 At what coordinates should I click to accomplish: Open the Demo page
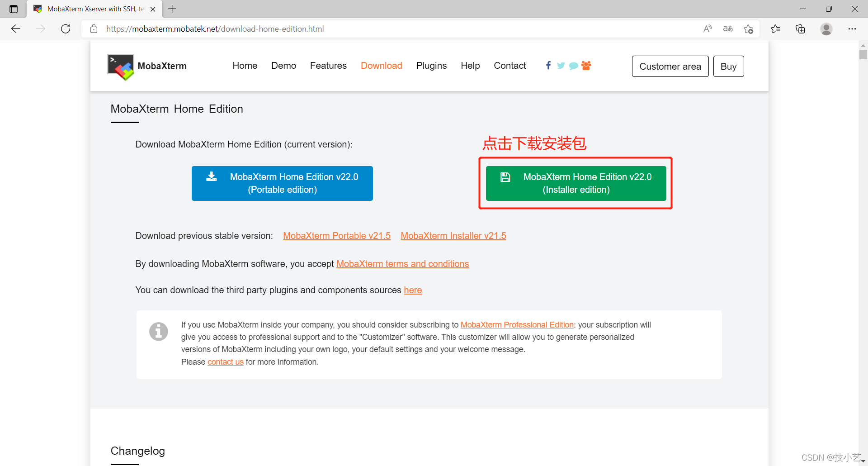click(283, 66)
